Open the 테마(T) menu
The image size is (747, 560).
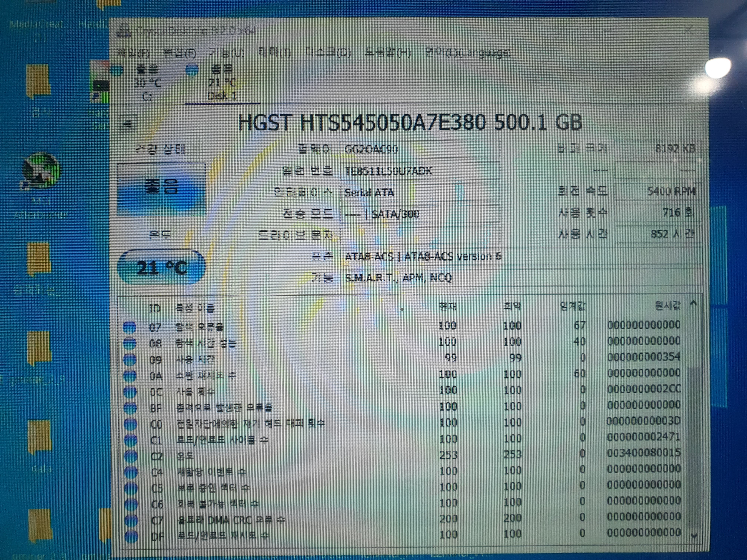click(x=275, y=53)
